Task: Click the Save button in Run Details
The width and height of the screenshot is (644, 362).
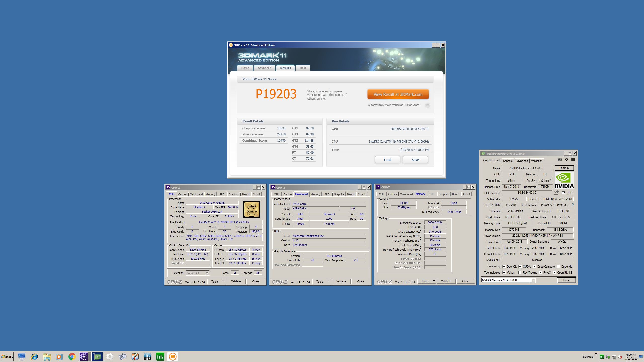Action: [415, 160]
